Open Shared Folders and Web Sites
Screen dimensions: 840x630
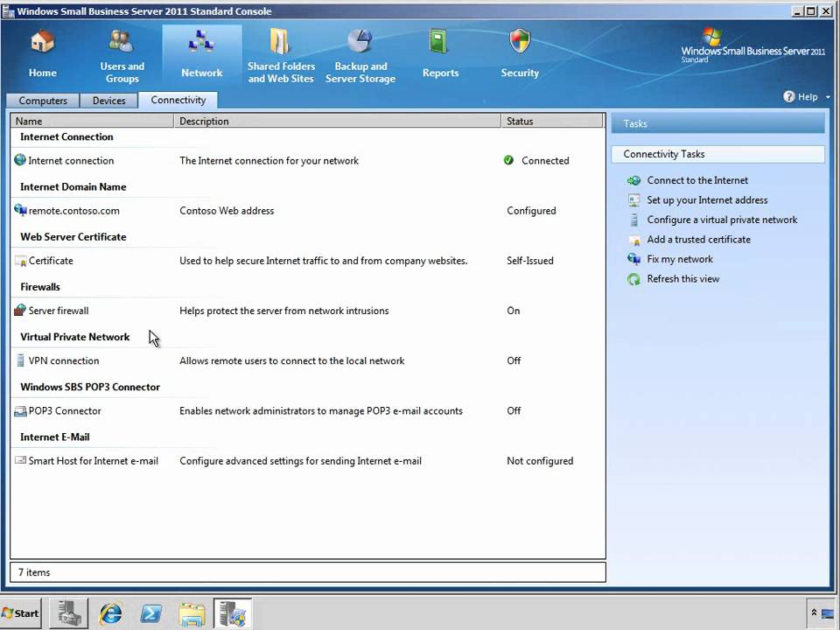tap(281, 56)
